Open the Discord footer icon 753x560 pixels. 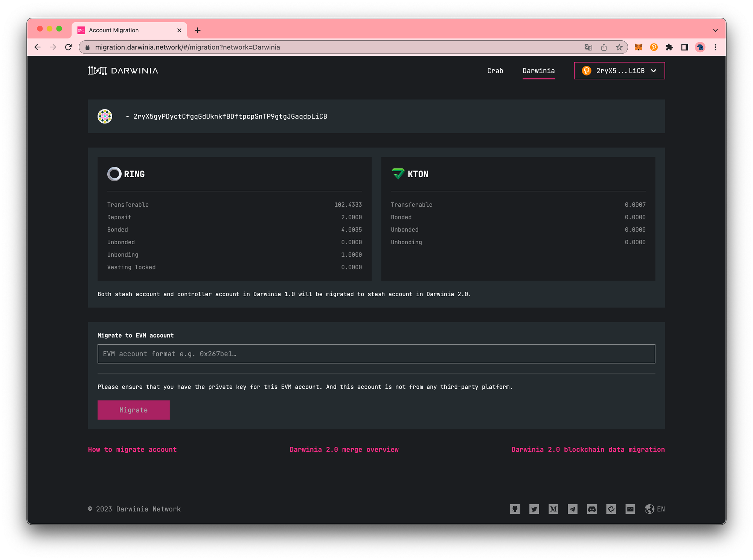point(591,509)
